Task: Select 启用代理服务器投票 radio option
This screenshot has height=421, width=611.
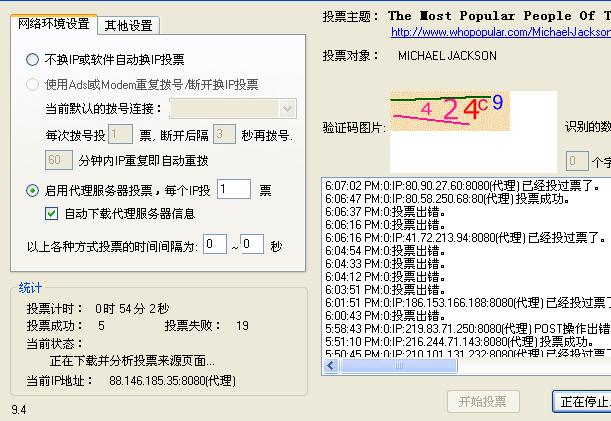Action: point(32,191)
